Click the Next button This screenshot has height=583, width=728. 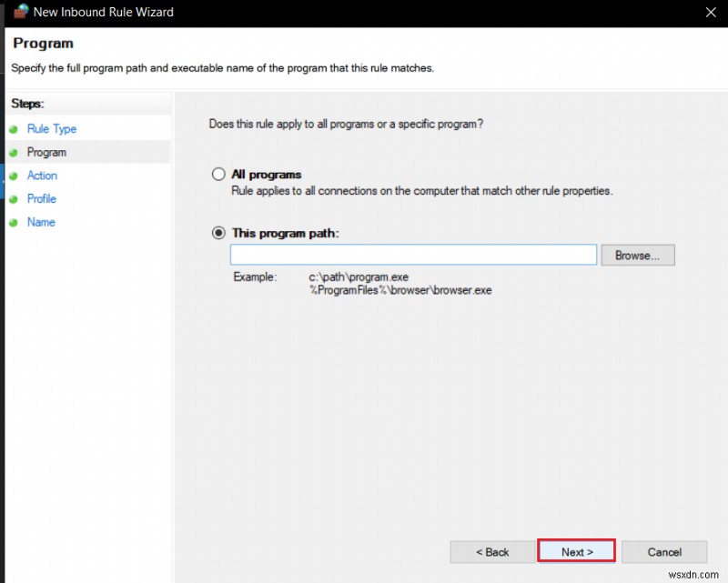coord(577,551)
